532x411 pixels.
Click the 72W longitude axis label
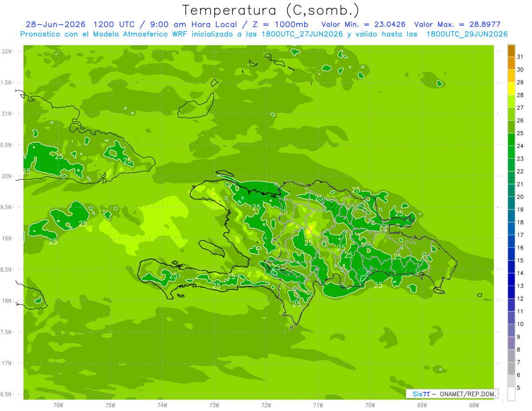[266, 405]
